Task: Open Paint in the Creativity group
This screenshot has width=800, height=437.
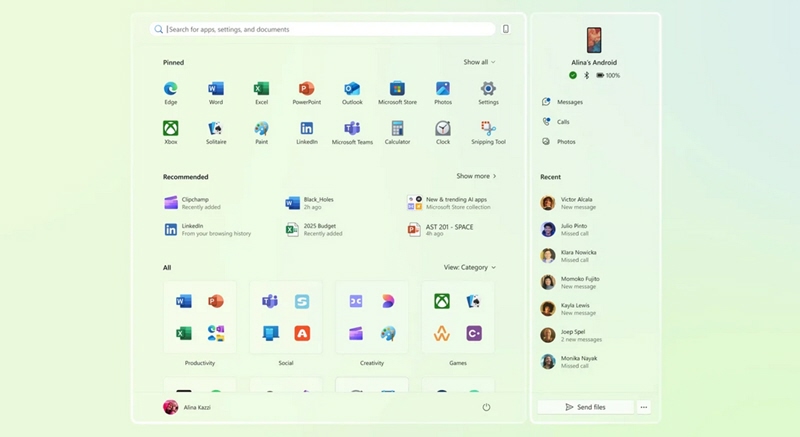Action: 388,333
